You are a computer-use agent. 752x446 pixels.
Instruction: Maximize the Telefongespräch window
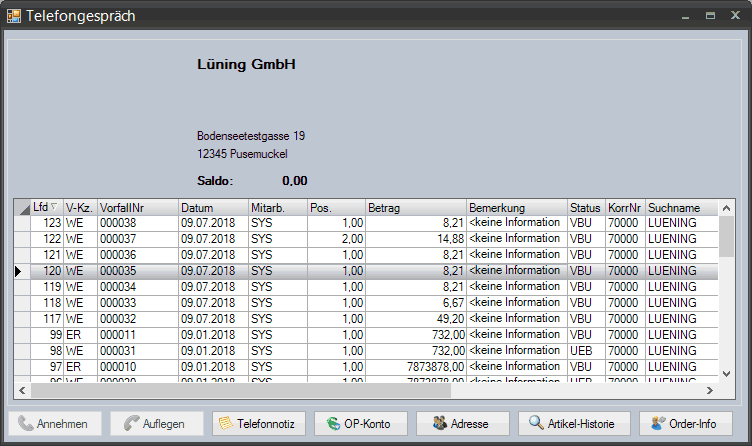(x=710, y=16)
